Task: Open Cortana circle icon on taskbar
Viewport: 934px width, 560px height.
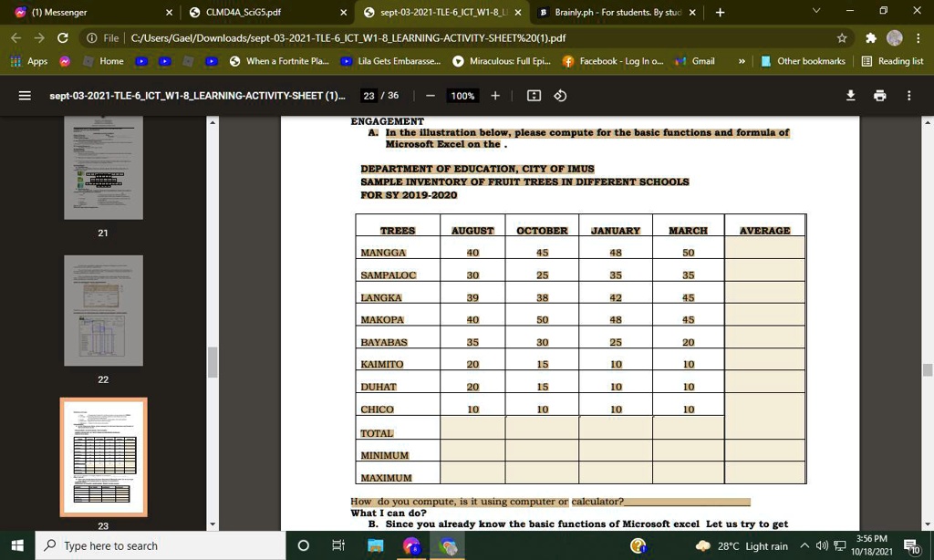Action: click(303, 545)
